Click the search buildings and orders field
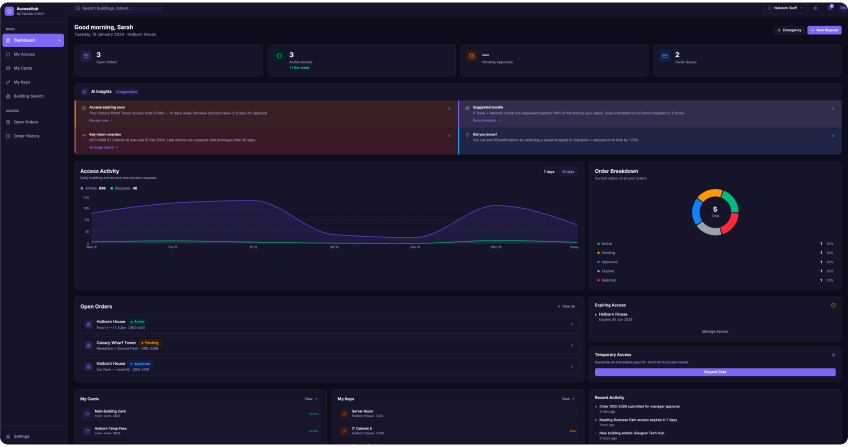 tap(118, 8)
